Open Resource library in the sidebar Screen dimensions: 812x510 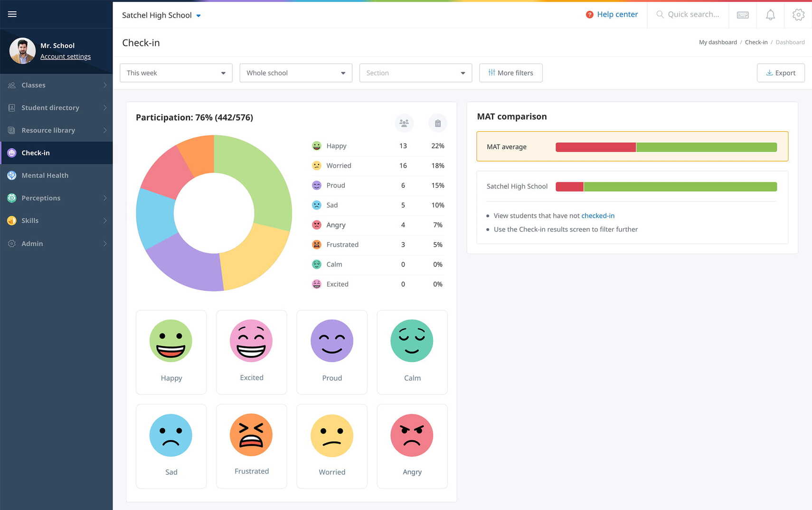click(57, 130)
